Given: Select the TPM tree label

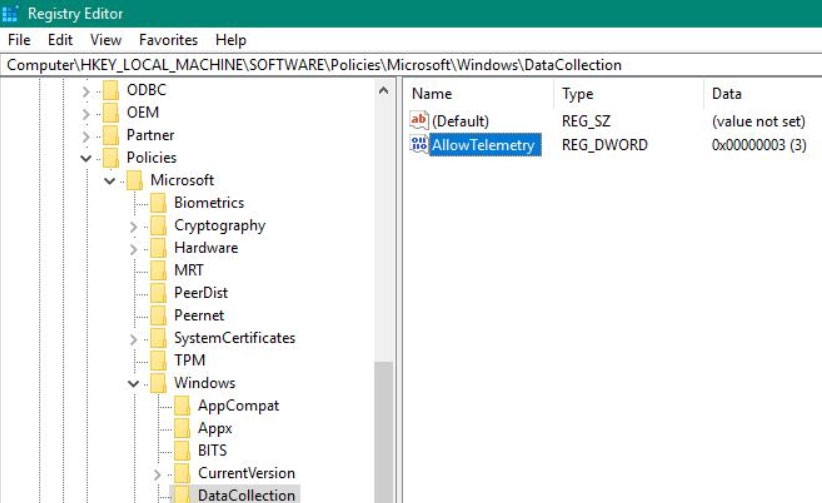Looking at the screenshot, I should tap(190, 360).
